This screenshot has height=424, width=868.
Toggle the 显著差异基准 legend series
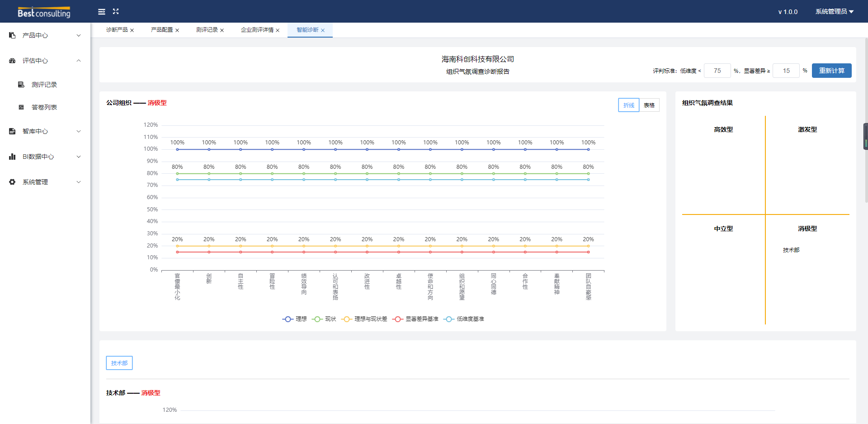[x=415, y=319]
